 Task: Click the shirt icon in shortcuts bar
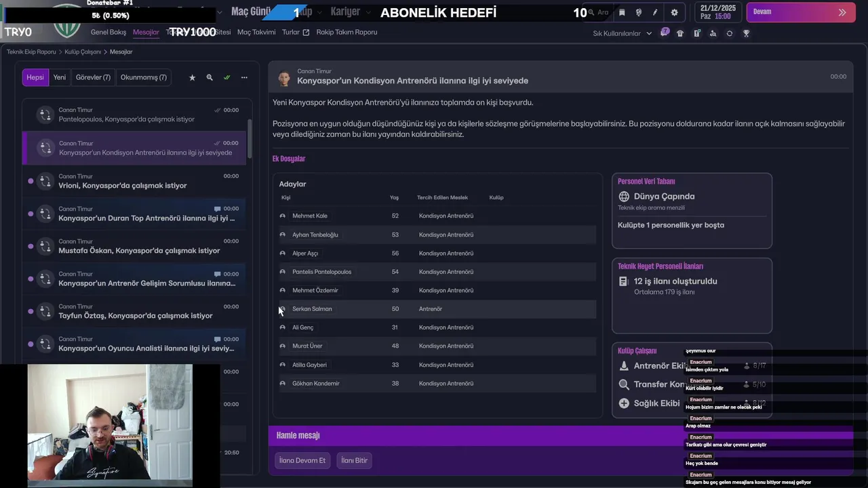[680, 33]
